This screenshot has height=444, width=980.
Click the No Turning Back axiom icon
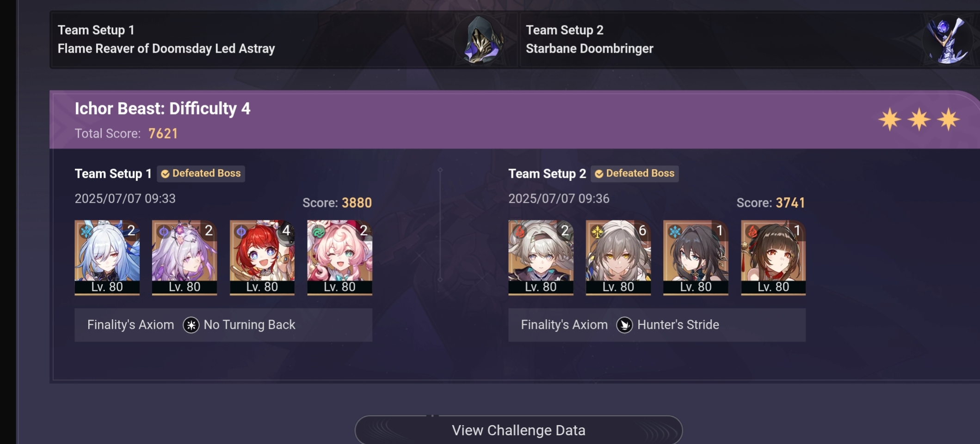pos(191,325)
